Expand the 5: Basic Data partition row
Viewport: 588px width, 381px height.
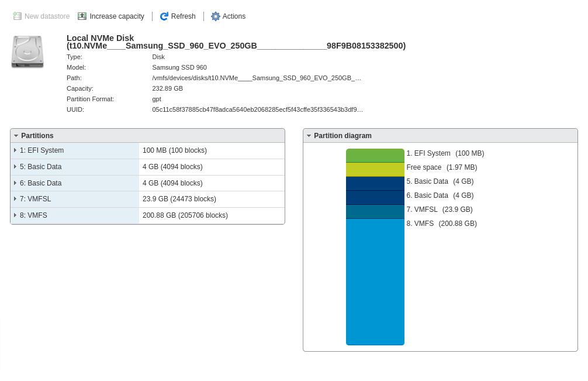pyautogui.click(x=15, y=167)
